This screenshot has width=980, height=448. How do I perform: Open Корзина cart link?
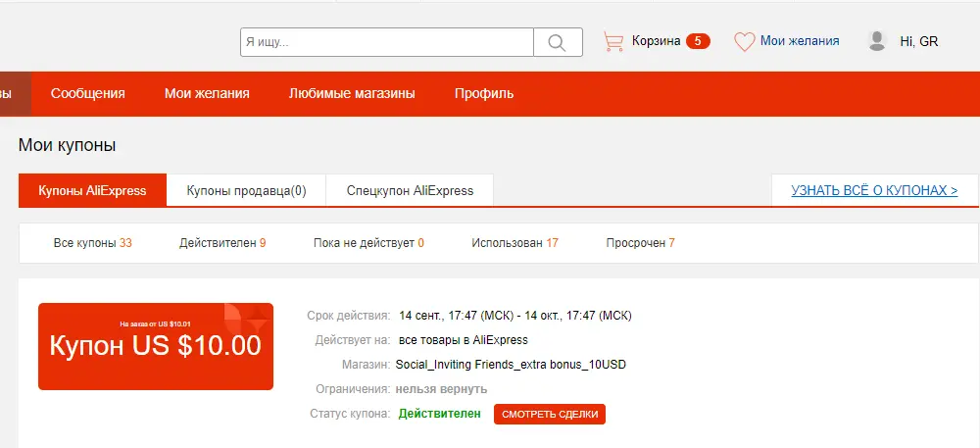pyautogui.click(x=656, y=41)
